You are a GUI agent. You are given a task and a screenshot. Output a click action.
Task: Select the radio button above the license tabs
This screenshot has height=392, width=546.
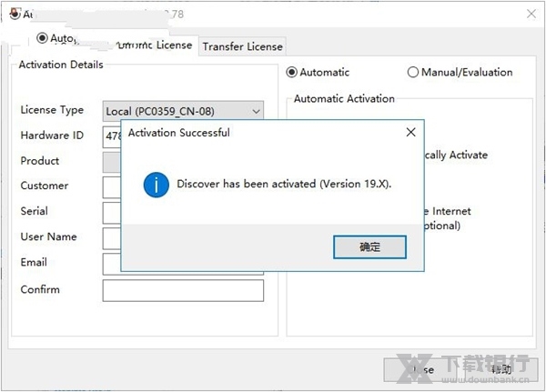click(42, 38)
